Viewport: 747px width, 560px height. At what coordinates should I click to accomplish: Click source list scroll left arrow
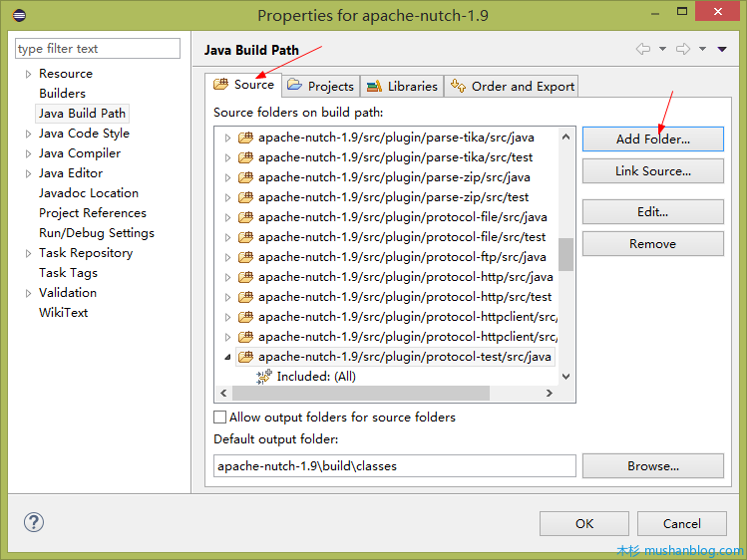(223, 393)
